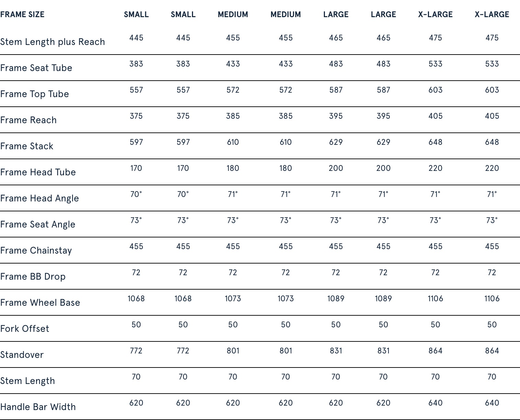Click the rightmost LARGE column header
The height and width of the screenshot is (420, 520).
pyautogui.click(x=383, y=14)
